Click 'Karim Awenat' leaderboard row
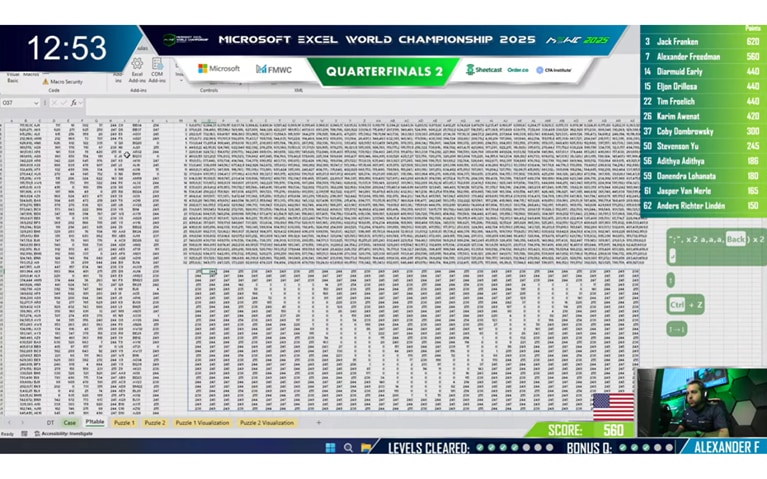 702,116
